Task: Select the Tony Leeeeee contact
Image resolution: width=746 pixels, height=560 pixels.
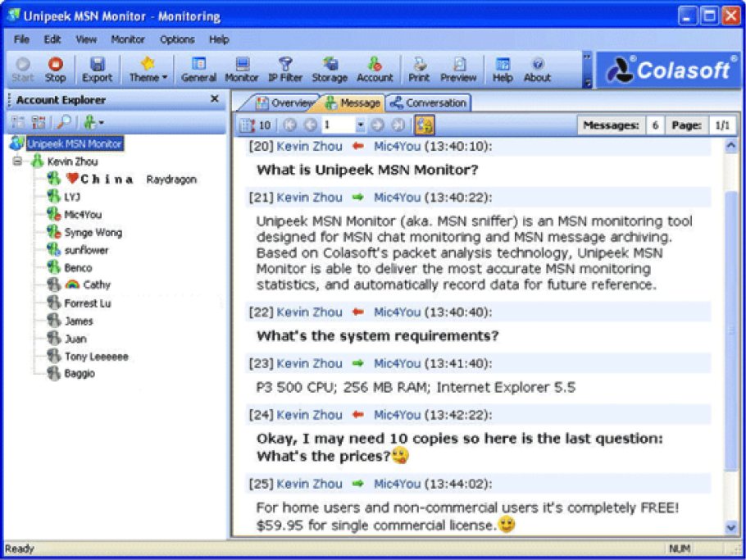Action: point(97,357)
